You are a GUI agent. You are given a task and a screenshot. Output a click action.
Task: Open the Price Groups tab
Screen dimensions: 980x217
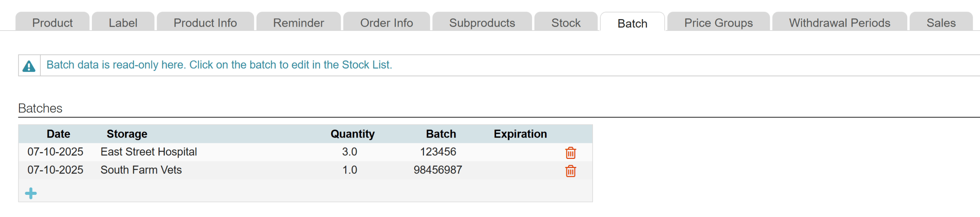click(x=719, y=23)
